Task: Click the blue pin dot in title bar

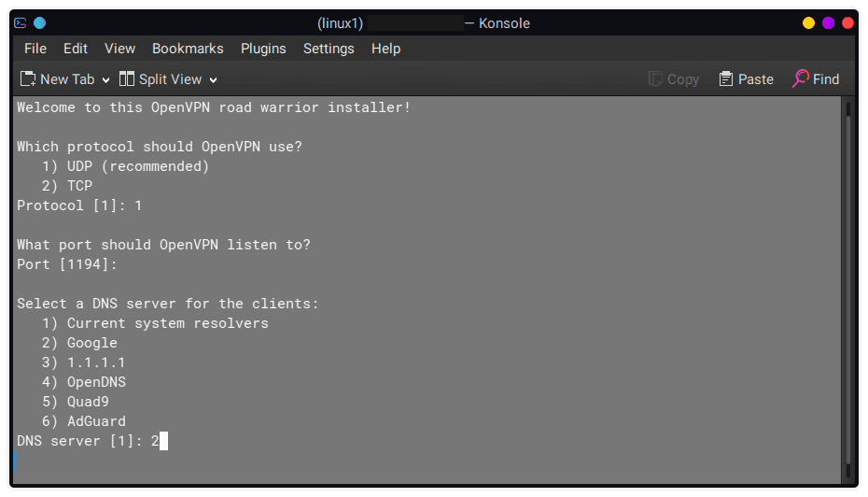Action: click(39, 22)
